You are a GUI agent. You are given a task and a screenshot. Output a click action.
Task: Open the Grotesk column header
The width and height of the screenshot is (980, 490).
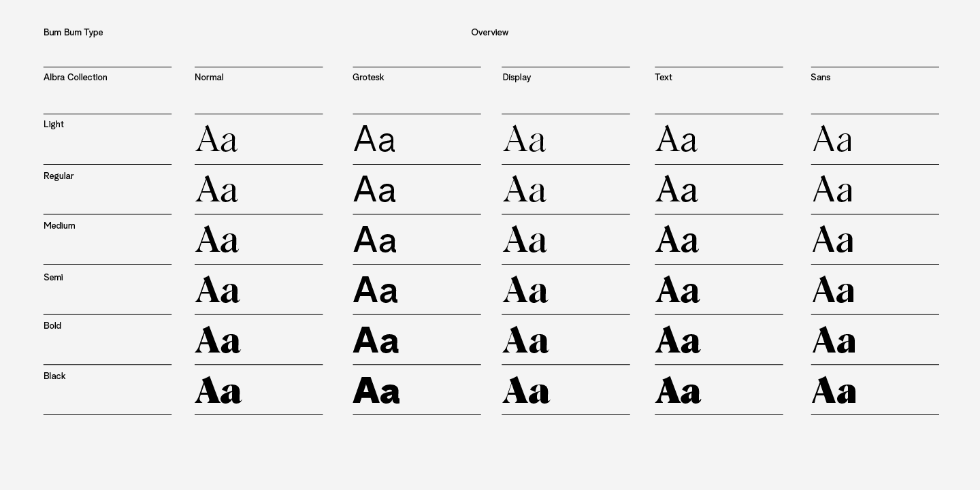tap(368, 78)
